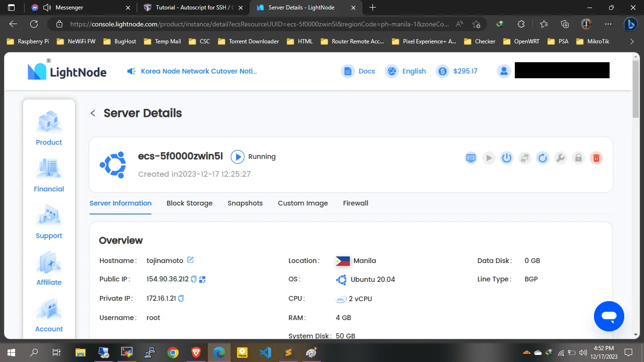
Task: Open the MikroTik bookmarks folder
Action: click(x=592, y=41)
